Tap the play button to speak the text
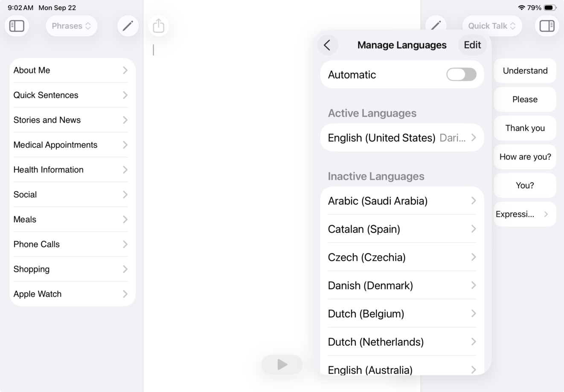The width and height of the screenshot is (564, 392). (282, 364)
